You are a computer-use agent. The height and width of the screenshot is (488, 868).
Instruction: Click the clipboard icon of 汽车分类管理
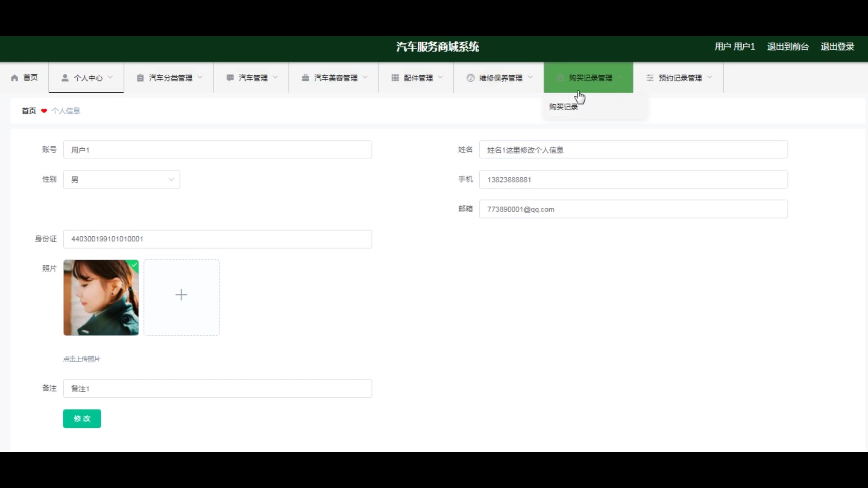(x=140, y=78)
